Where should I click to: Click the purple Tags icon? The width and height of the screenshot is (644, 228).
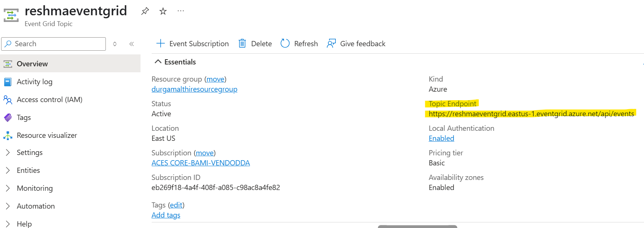coord(8,117)
